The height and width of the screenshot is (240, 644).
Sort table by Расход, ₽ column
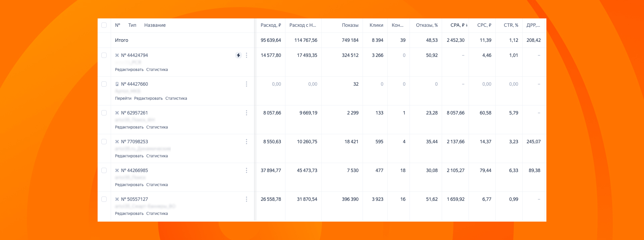click(x=270, y=25)
